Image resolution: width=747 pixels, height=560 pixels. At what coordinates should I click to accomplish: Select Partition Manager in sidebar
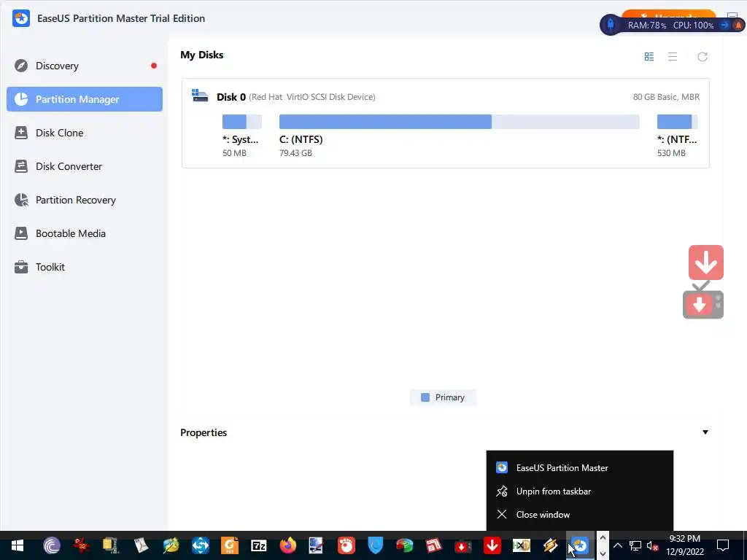tap(85, 99)
